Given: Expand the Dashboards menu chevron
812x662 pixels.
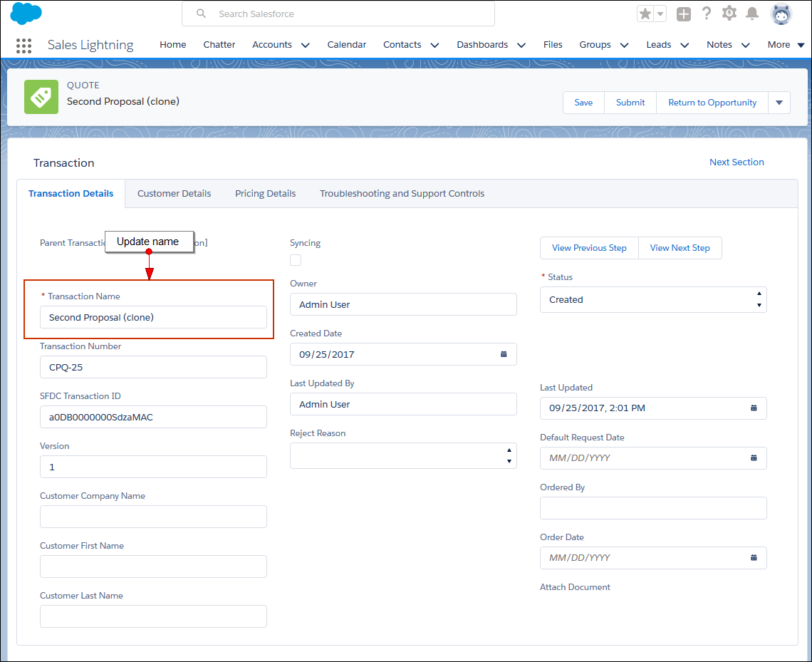Looking at the screenshot, I should [521, 45].
